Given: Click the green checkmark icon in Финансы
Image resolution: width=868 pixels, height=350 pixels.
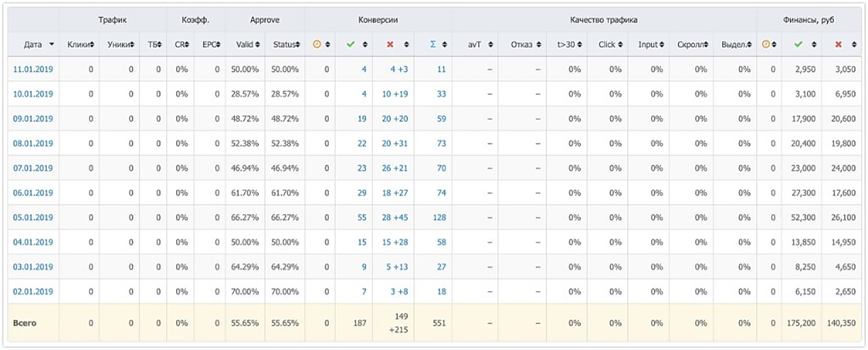Looking at the screenshot, I should (x=798, y=45).
